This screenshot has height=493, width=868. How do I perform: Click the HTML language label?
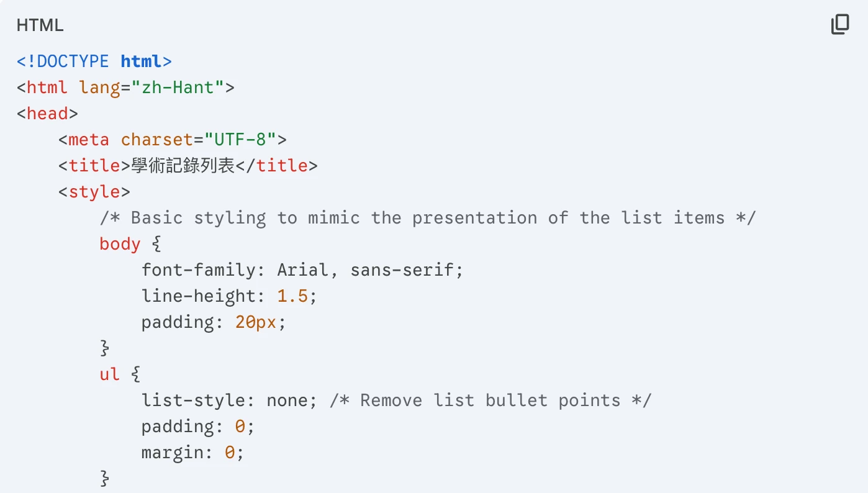[40, 25]
